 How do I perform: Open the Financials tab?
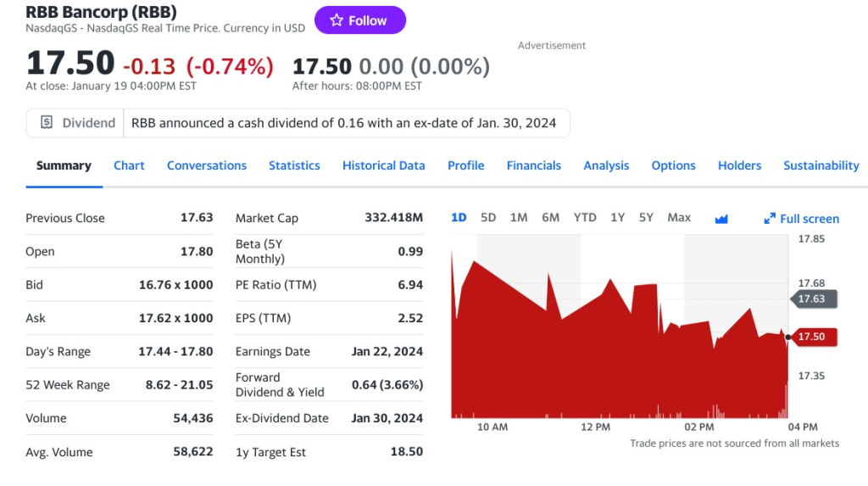point(534,165)
